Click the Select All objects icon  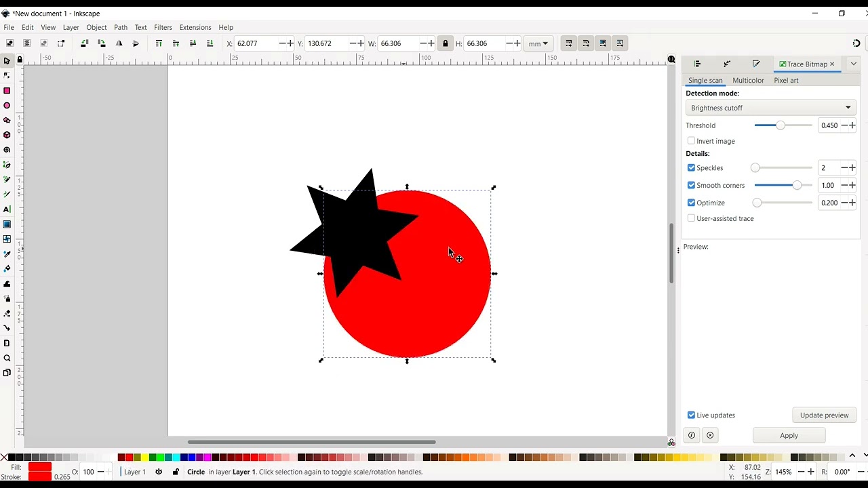(9, 43)
